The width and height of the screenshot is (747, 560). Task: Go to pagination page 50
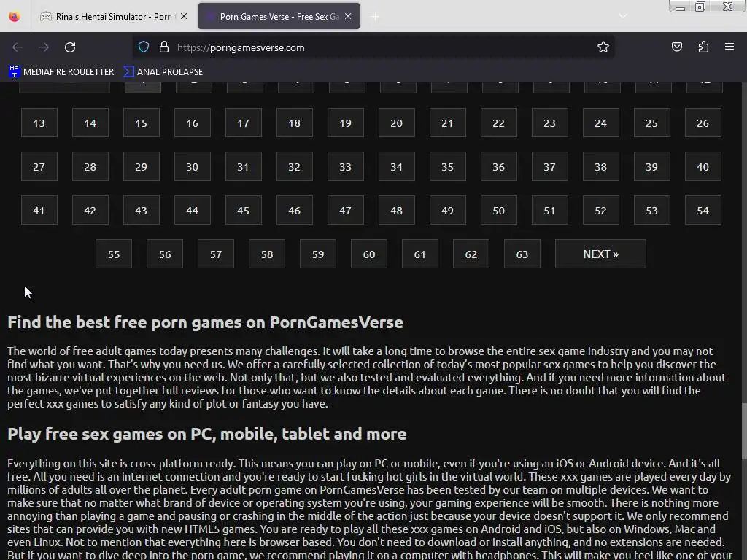[x=498, y=211]
